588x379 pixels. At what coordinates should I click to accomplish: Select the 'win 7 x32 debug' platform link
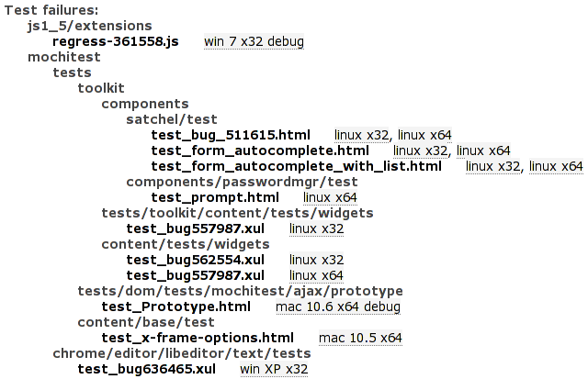pyautogui.click(x=254, y=41)
